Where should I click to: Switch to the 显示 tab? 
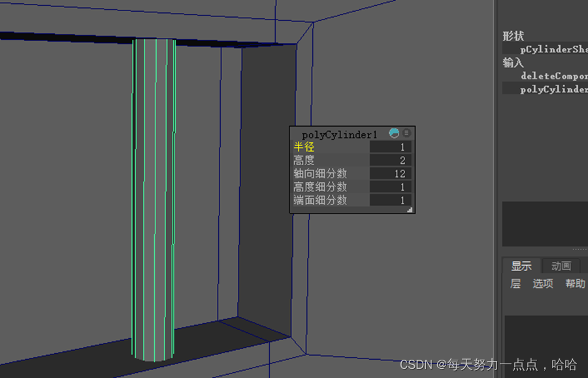point(521,266)
